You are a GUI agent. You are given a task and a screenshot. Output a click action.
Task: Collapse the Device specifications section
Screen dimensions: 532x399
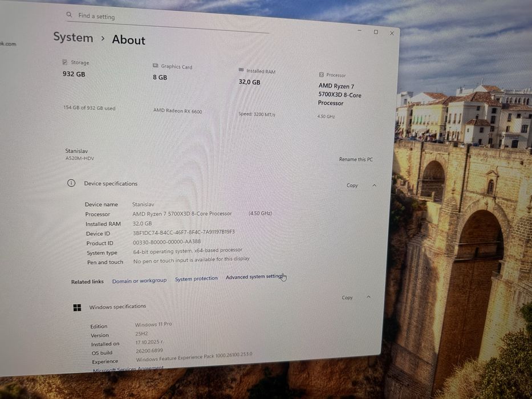point(374,185)
